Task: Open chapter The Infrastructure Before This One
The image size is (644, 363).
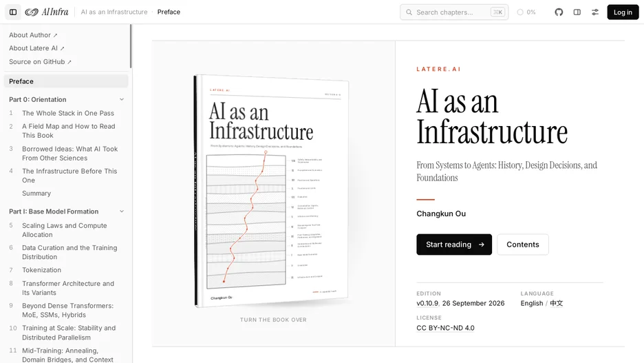Action: (x=69, y=176)
